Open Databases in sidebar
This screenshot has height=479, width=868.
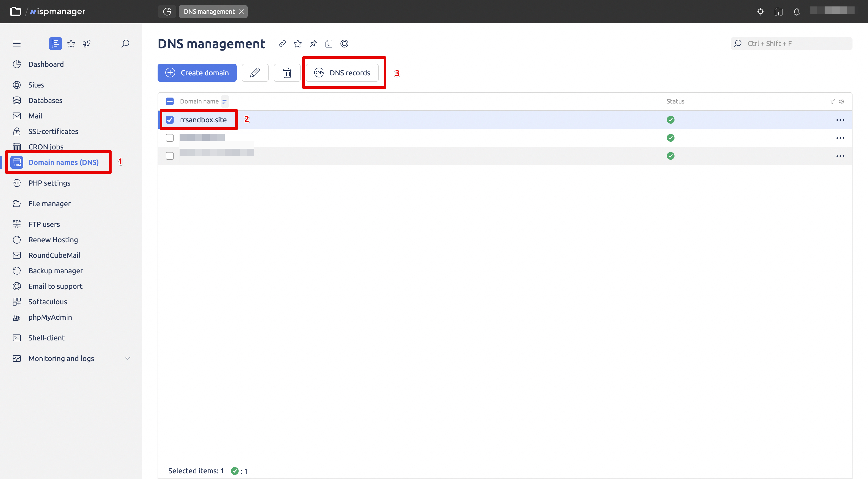[45, 100]
